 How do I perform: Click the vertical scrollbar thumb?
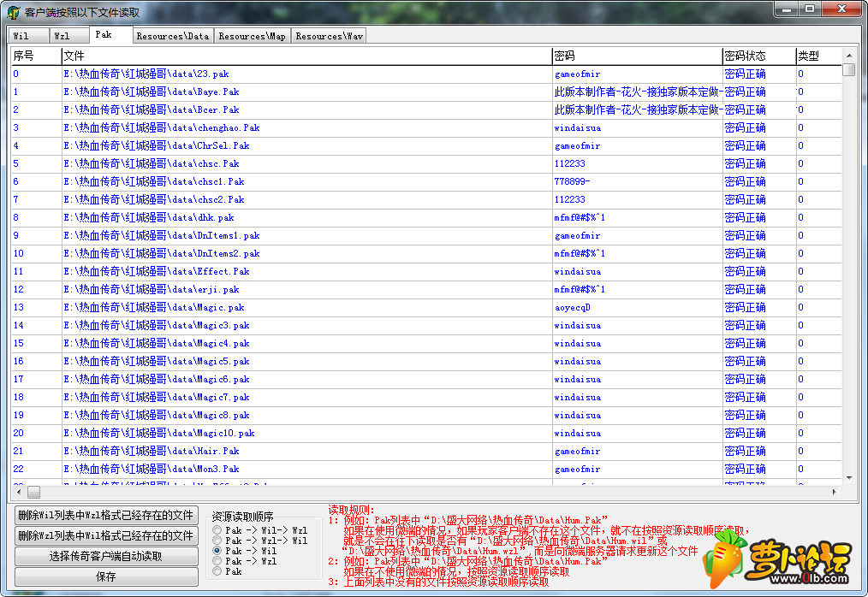(849, 70)
